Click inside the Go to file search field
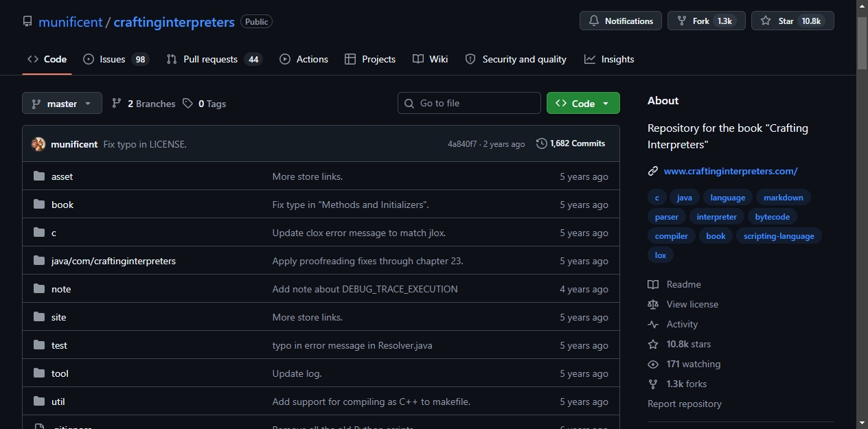The image size is (868, 429). point(469,103)
